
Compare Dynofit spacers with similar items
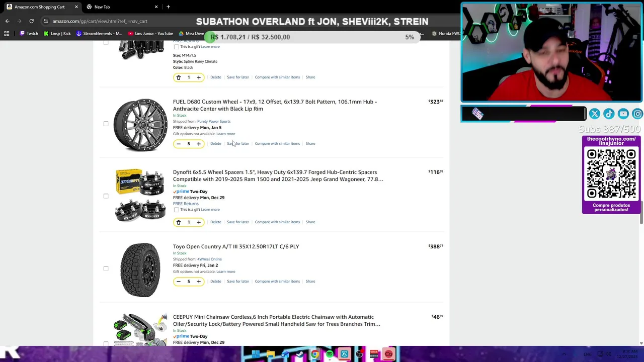click(x=277, y=222)
